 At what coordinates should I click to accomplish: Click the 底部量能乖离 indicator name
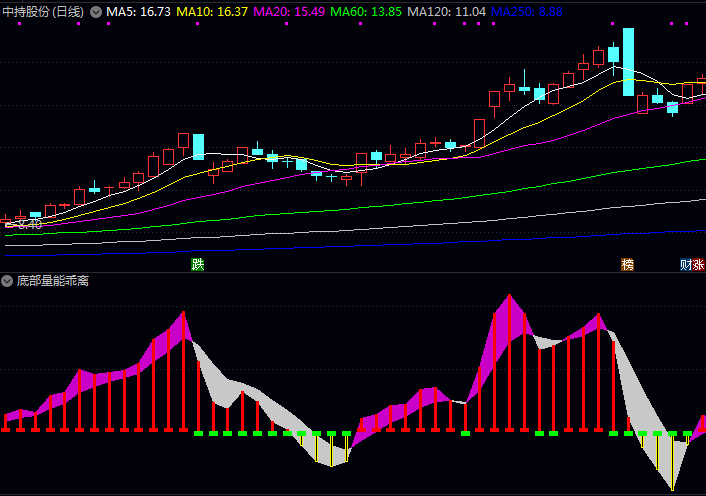click(x=53, y=281)
